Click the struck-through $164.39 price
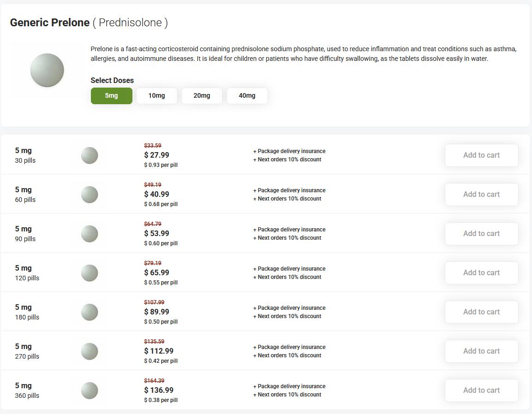The height and width of the screenshot is (414, 532). [x=154, y=380]
